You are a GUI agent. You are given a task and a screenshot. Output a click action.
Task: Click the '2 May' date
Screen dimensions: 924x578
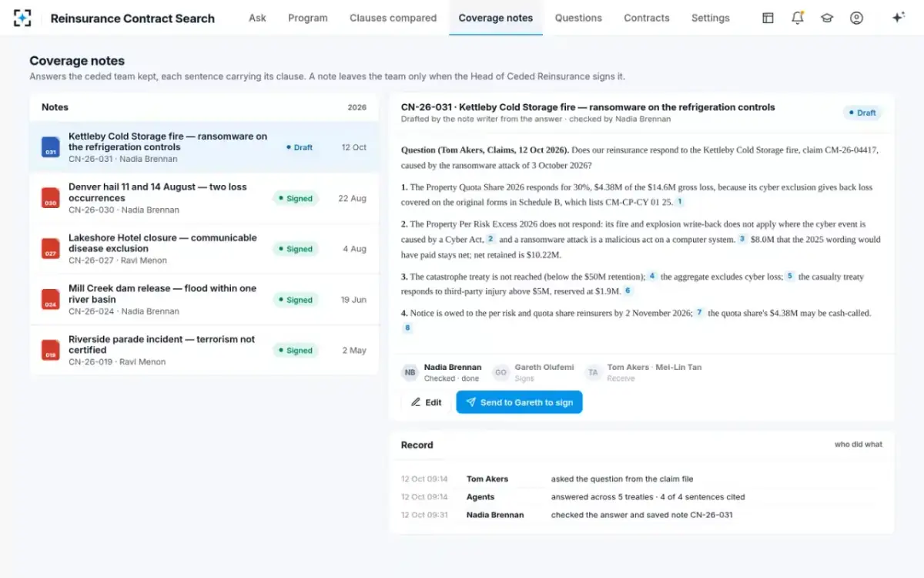pos(354,350)
